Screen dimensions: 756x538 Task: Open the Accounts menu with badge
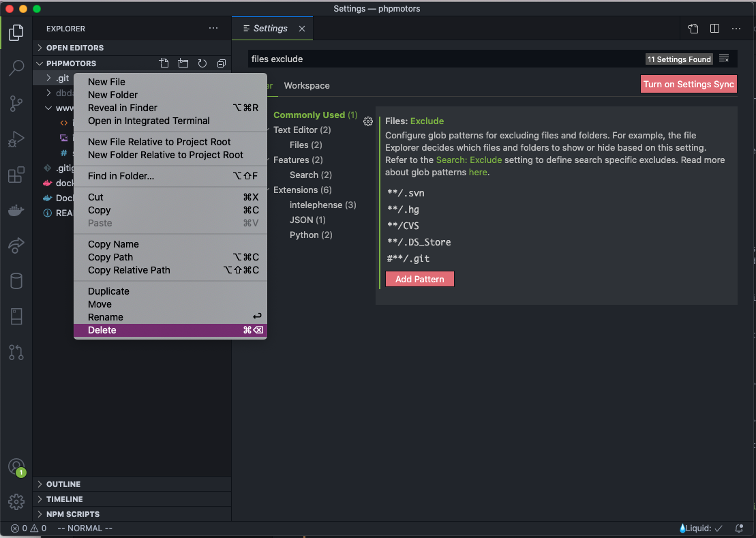[16, 467]
